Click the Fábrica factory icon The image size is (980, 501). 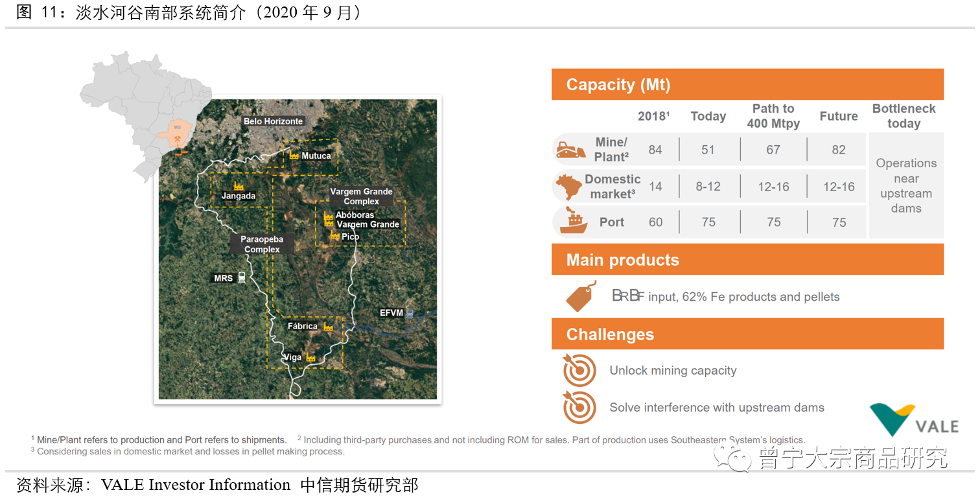pyautogui.click(x=328, y=327)
